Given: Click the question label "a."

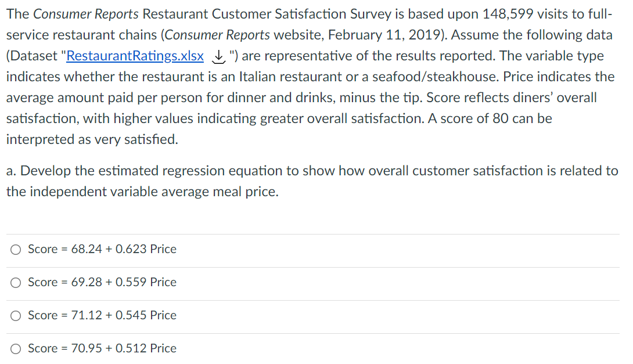Looking at the screenshot, I should coord(10,171).
